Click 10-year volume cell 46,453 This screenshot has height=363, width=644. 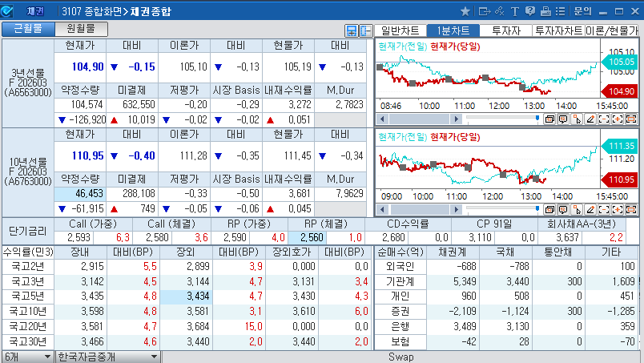pos(80,194)
